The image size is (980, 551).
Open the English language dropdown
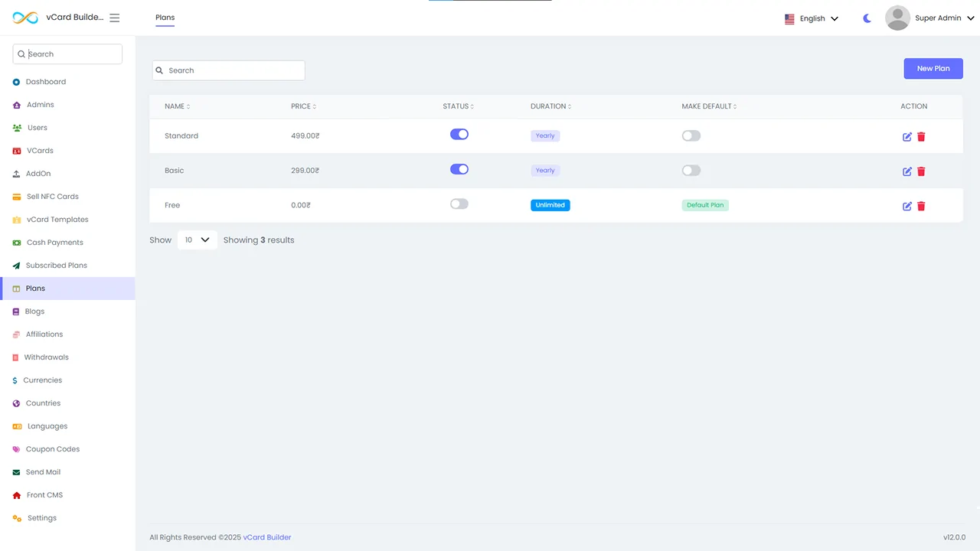(812, 18)
